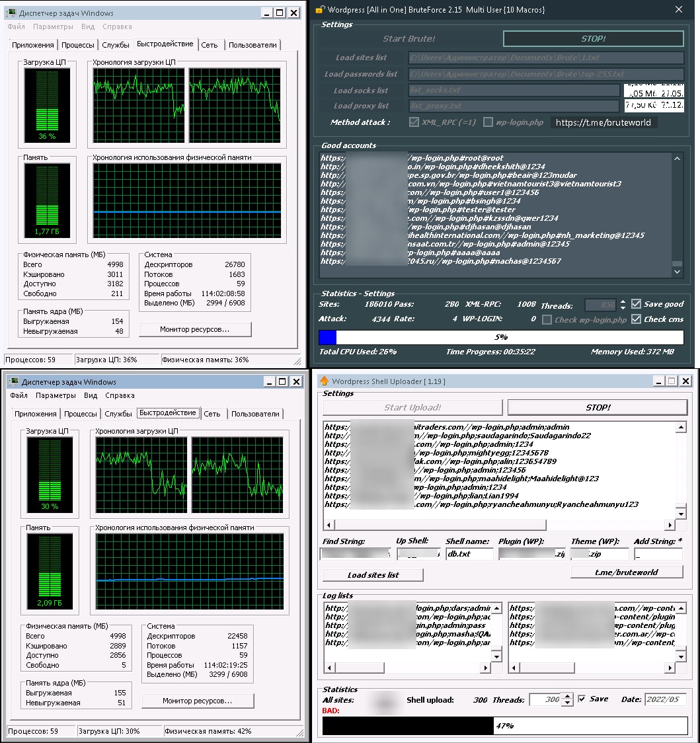This screenshot has height=743, width=700.
Task: Enable Check wp-login.php checkbox
Action: coord(547,319)
